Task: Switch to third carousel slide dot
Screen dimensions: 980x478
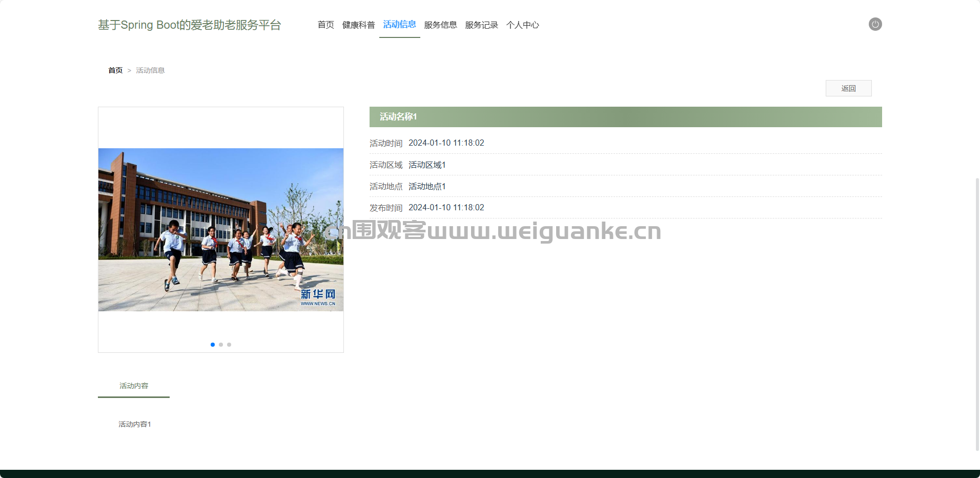Action: (x=229, y=345)
